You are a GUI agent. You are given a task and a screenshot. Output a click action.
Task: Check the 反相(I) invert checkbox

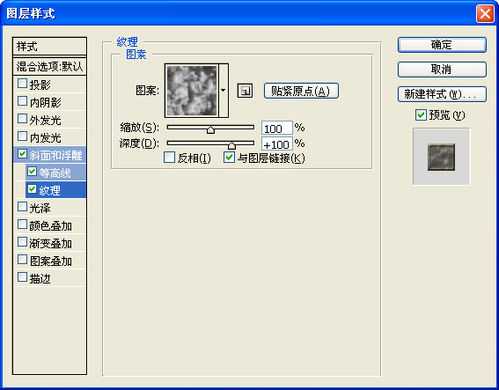pyautogui.click(x=169, y=157)
